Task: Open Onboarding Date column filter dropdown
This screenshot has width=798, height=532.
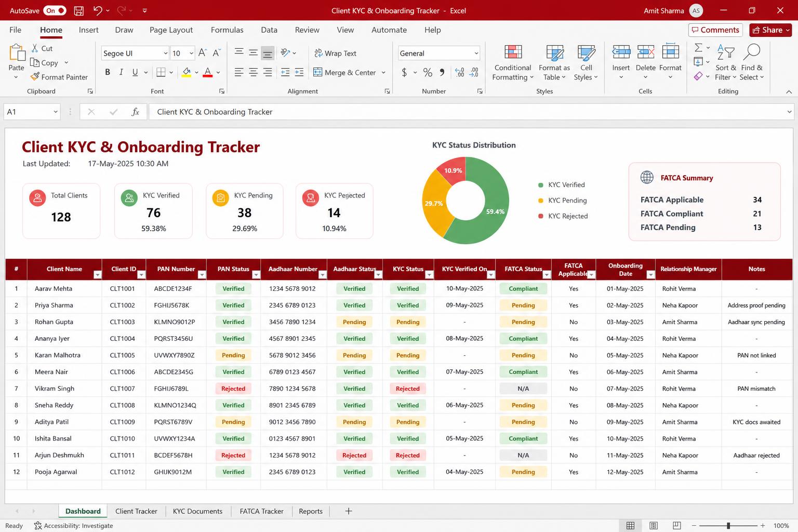Action: click(x=650, y=275)
